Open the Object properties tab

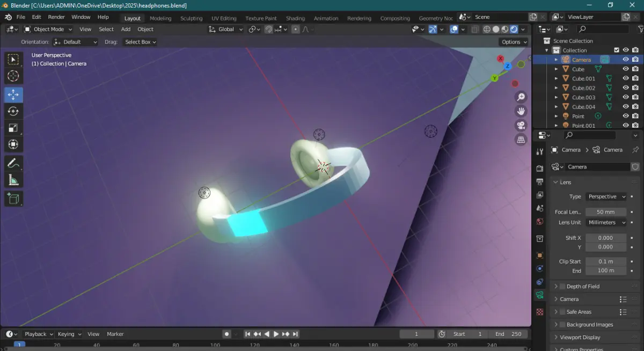(540, 255)
